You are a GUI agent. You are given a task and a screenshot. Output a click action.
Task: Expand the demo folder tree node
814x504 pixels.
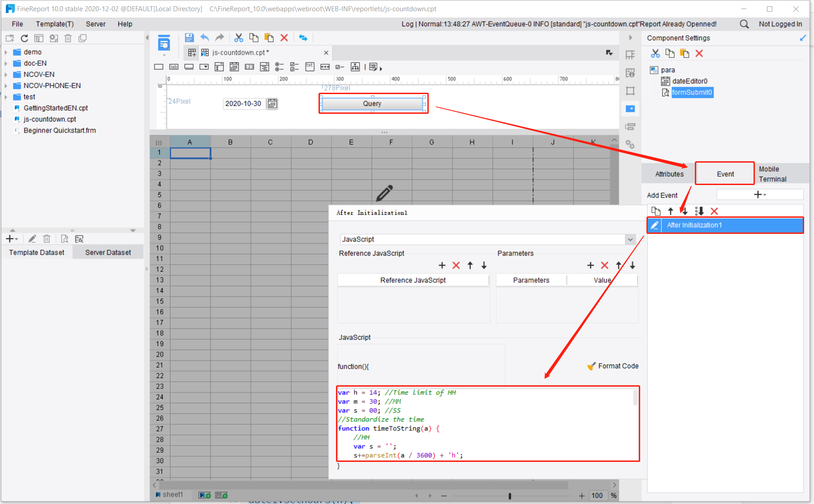[x=6, y=52]
